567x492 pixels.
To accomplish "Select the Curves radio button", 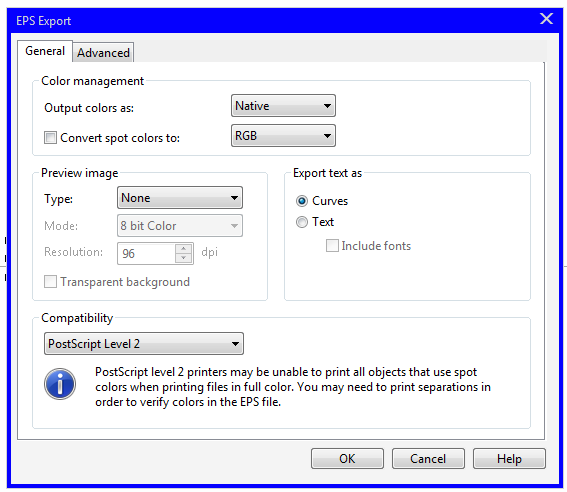I will point(302,201).
